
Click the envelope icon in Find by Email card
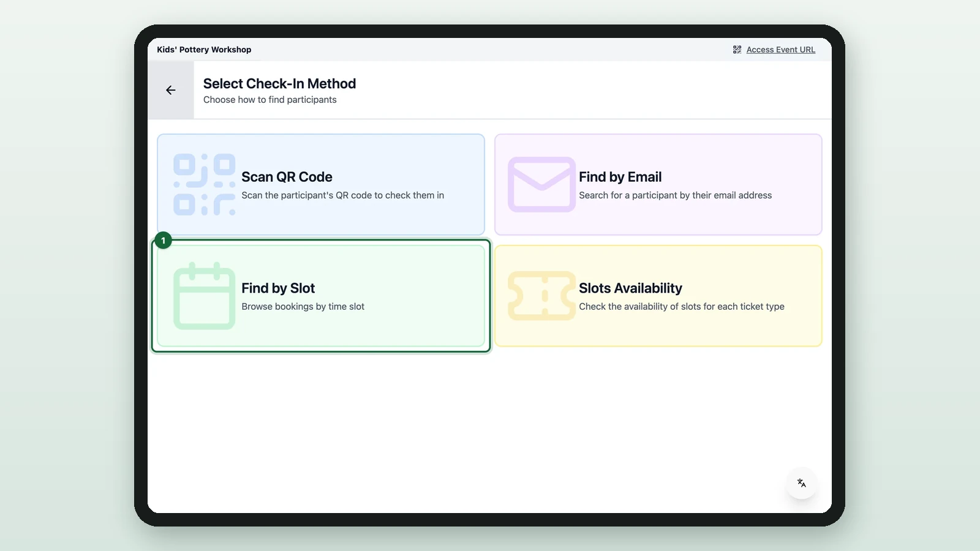[x=541, y=184]
